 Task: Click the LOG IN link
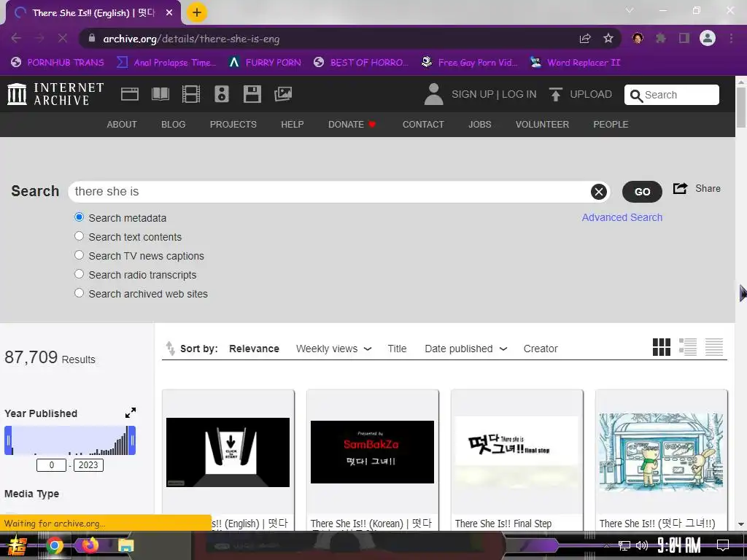519,94
